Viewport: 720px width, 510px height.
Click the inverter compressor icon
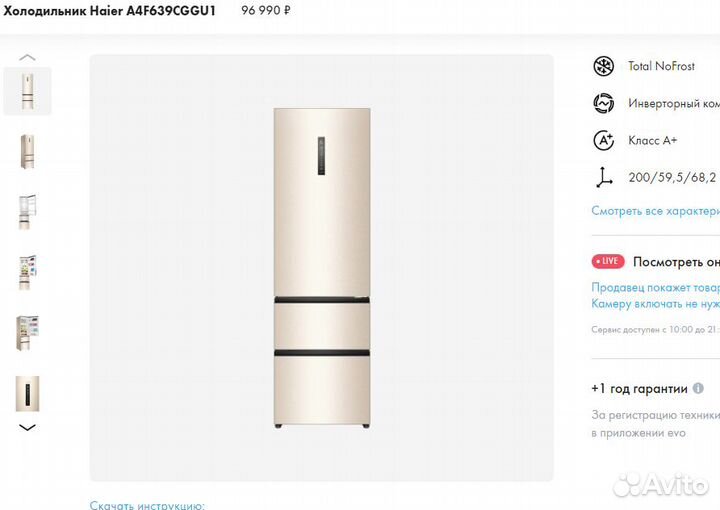603,103
